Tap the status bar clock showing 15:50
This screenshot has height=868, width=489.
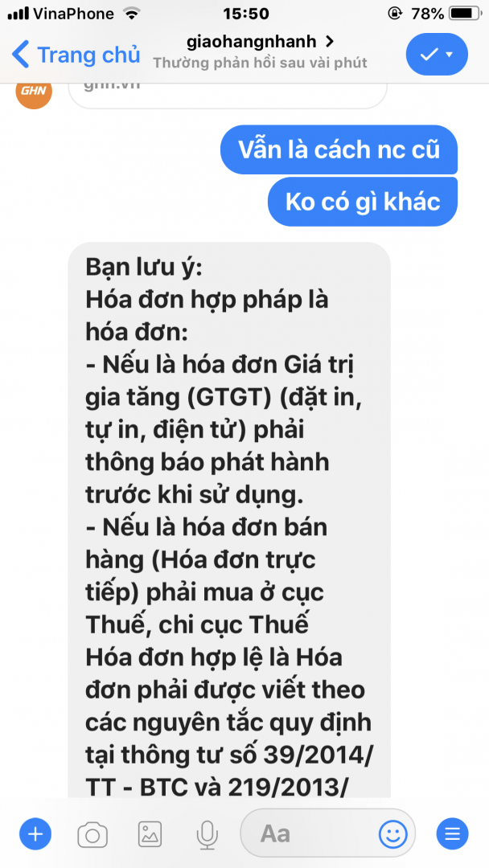pyautogui.click(x=246, y=14)
